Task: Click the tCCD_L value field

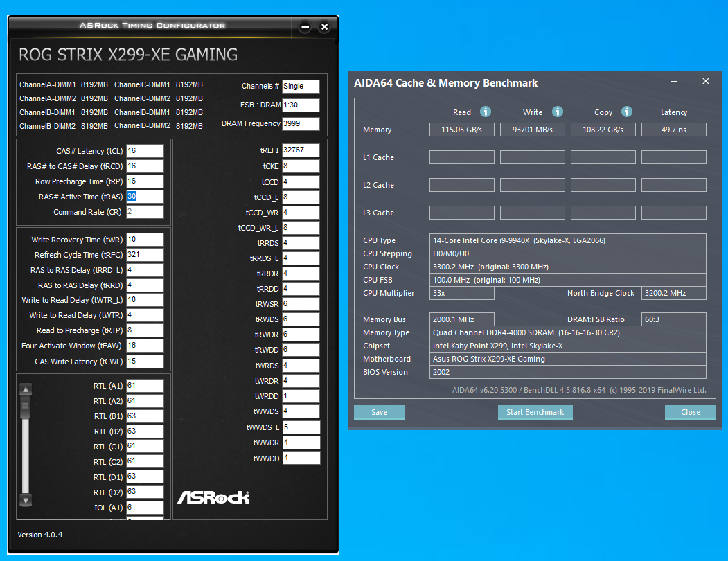Action: tap(301, 197)
